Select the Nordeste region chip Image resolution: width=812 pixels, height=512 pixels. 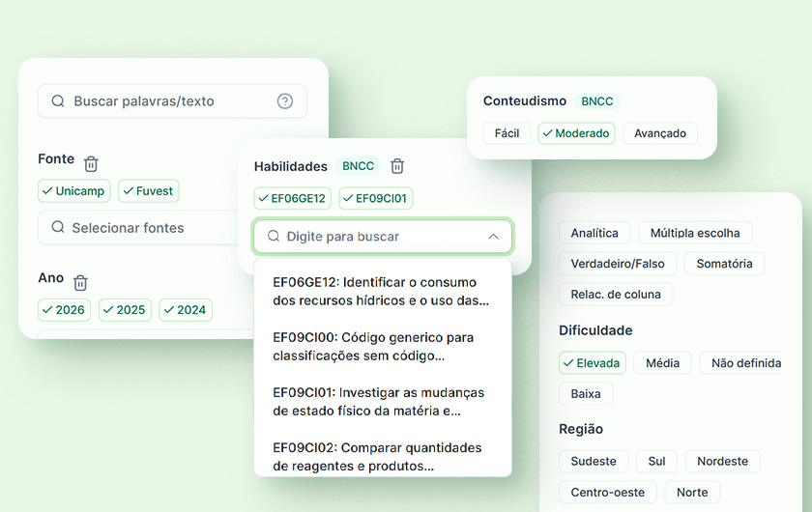pos(722,461)
